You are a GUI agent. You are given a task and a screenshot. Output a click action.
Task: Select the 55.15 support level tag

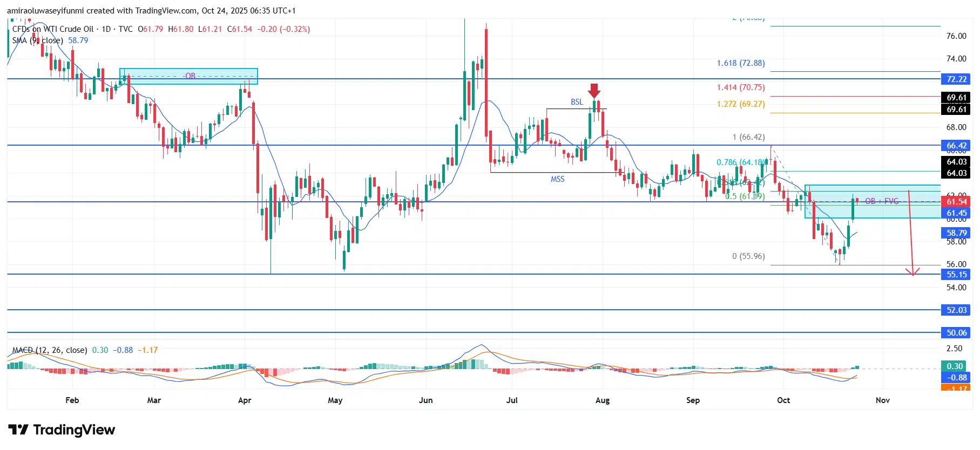[x=956, y=275]
